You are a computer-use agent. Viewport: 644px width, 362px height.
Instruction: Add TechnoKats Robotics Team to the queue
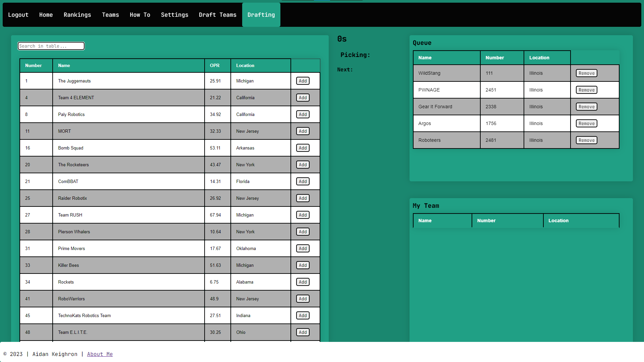tap(303, 315)
